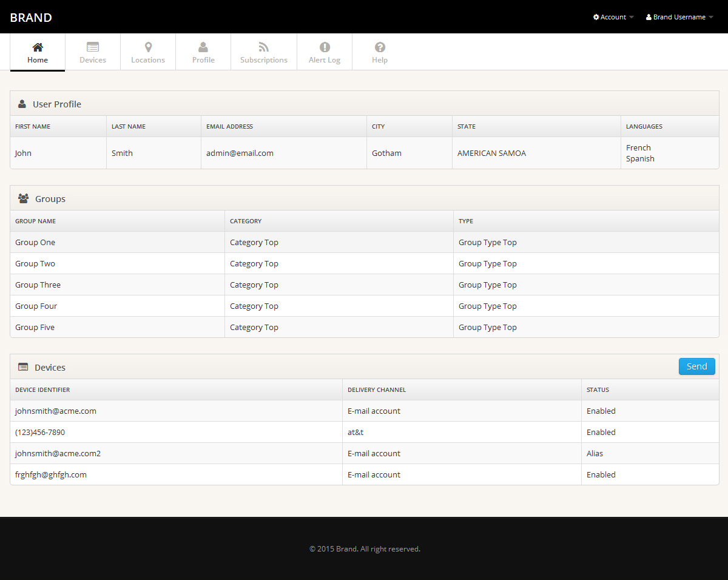Screen dimensions: 728x580
Task: Open the Alert Log tab label
Action: [325, 60]
